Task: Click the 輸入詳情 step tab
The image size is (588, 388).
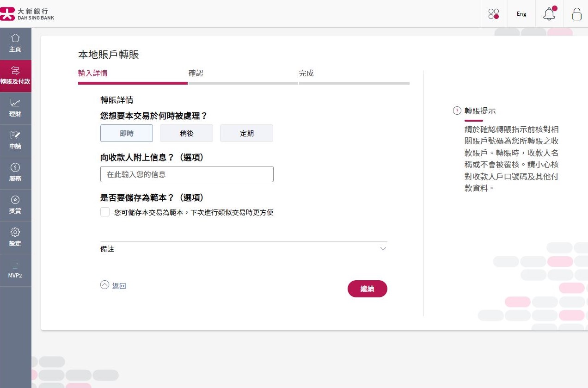Action: click(x=93, y=73)
